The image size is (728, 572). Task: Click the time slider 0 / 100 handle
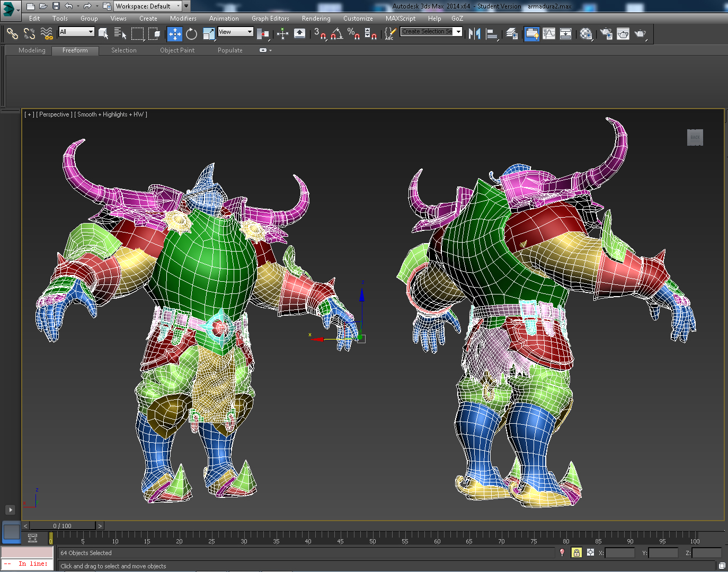(x=63, y=526)
